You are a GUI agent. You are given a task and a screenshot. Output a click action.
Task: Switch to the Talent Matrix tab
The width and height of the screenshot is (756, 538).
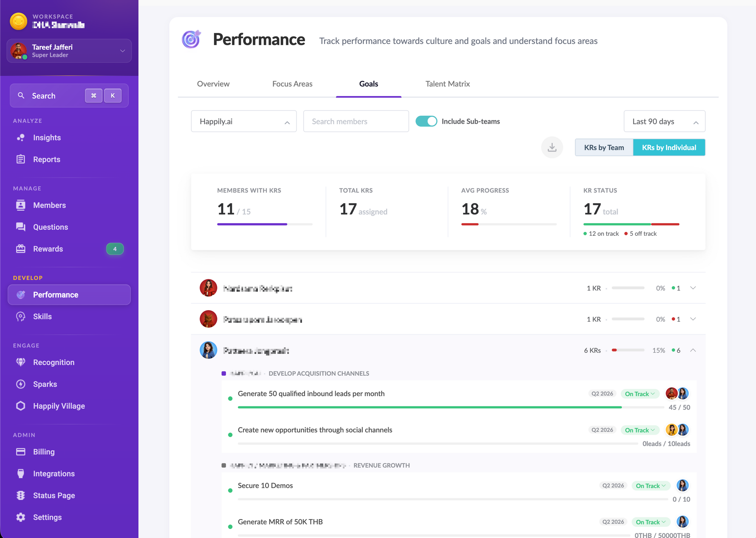pyautogui.click(x=448, y=84)
